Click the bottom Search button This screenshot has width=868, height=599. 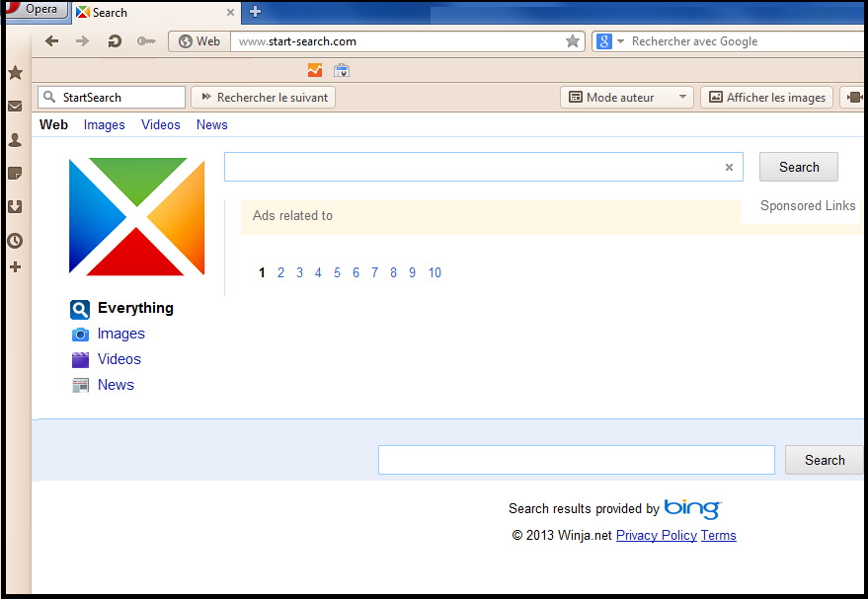point(825,460)
